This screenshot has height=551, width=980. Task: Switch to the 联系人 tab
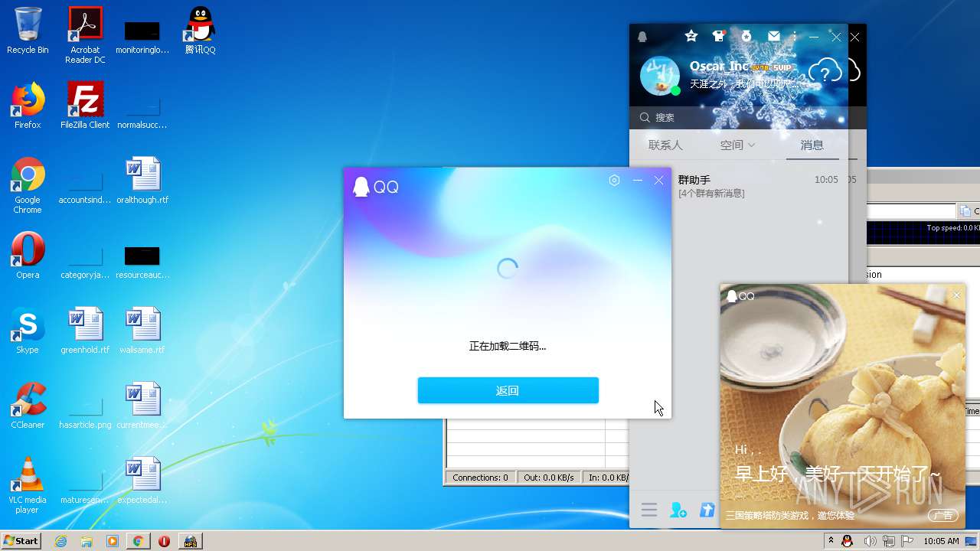coord(665,145)
